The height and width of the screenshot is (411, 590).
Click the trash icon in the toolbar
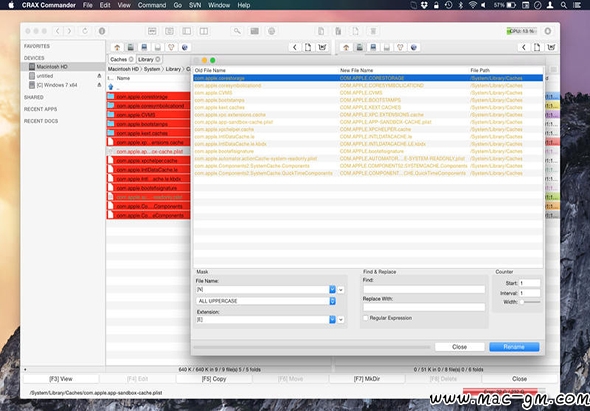click(x=373, y=31)
